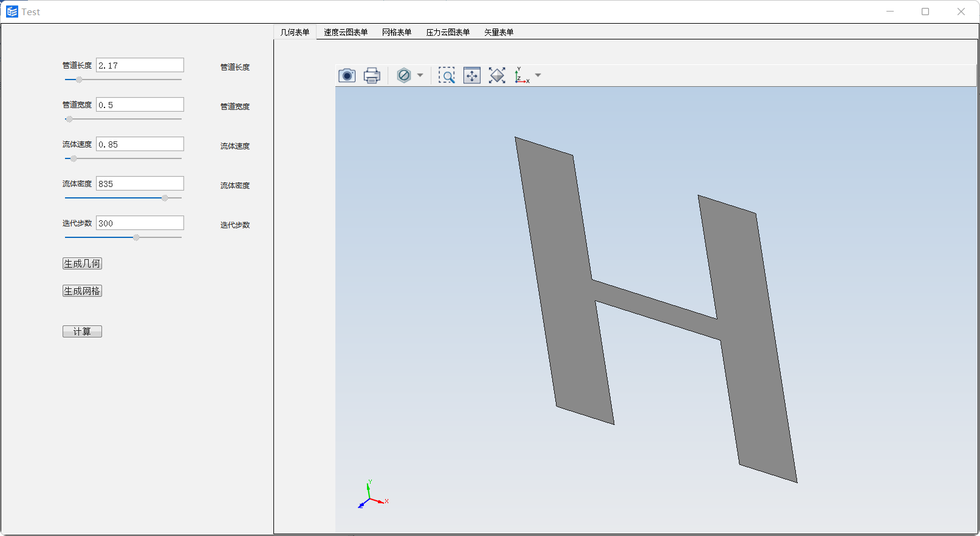Screen dimensions: 980x536
Task: Click the 管道宽度 slider handle
Action: point(69,119)
